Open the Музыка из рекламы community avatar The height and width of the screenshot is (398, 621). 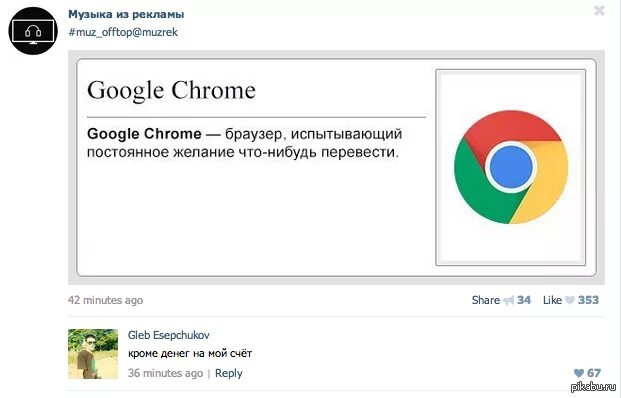pos(33,30)
